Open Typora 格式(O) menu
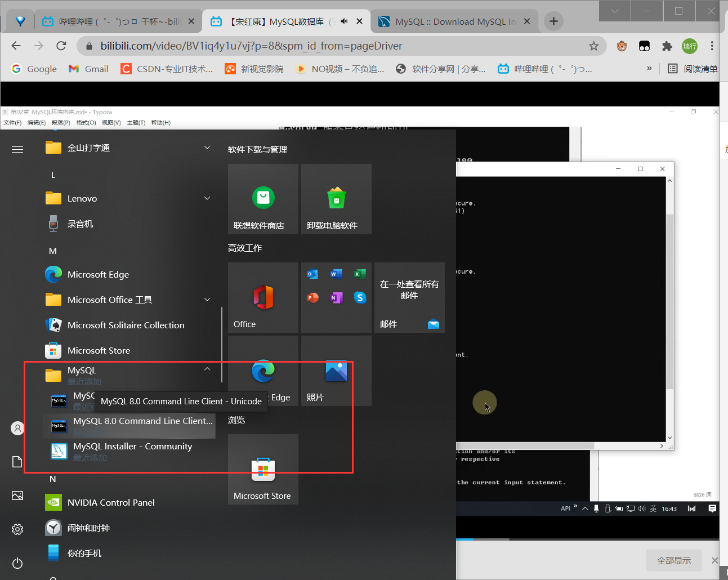This screenshot has width=728, height=580. click(x=86, y=123)
